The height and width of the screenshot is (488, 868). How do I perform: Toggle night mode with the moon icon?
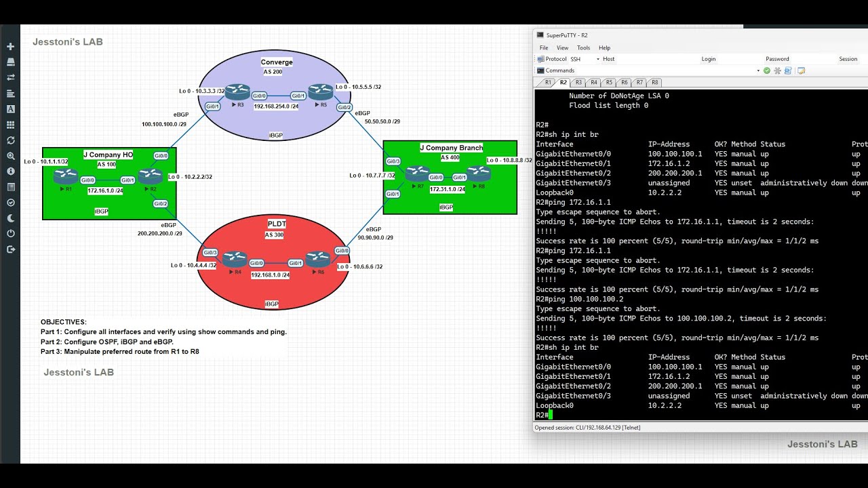(10, 218)
